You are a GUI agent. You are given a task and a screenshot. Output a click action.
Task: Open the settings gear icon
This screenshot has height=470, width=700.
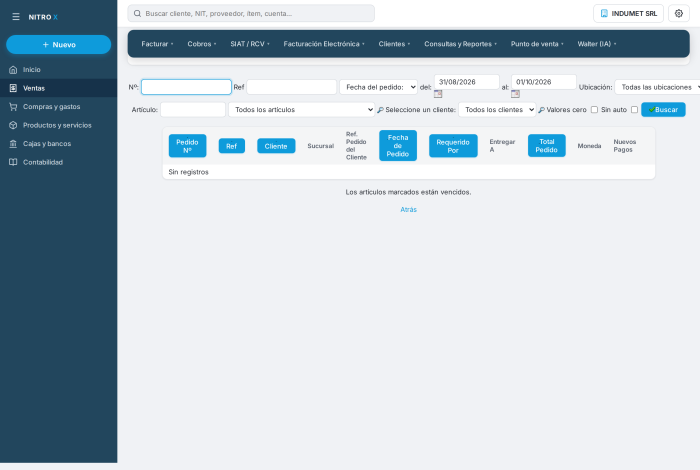pyautogui.click(x=679, y=13)
